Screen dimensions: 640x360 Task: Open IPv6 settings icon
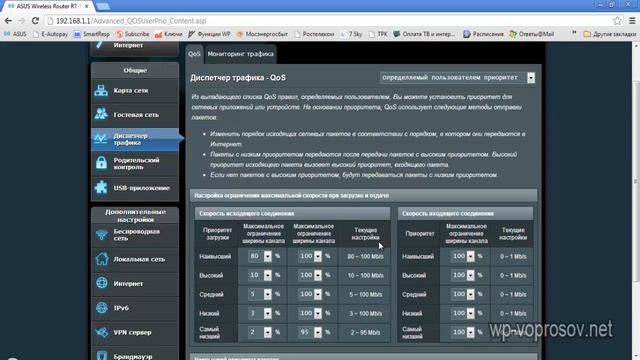[x=102, y=307]
